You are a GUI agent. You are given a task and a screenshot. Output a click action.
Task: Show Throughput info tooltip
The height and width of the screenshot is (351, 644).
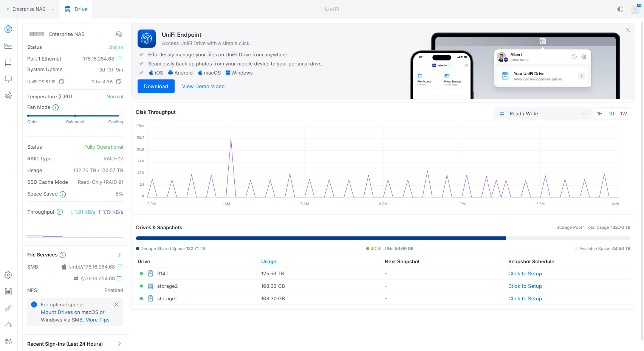click(60, 212)
